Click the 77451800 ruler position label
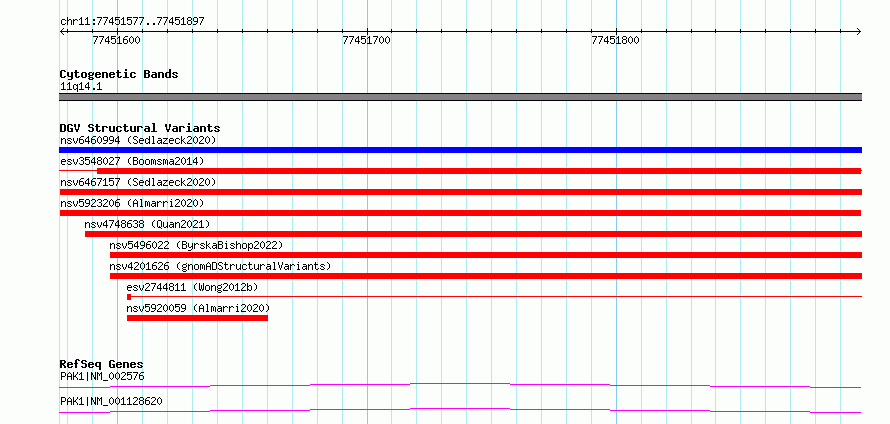890x424 pixels. point(615,40)
